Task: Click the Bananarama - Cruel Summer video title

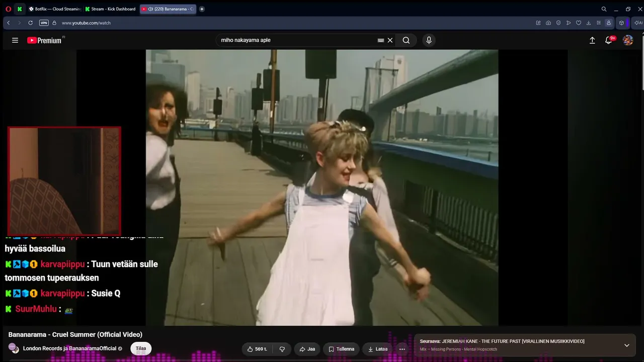Action: pyautogui.click(x=75, y=334)
